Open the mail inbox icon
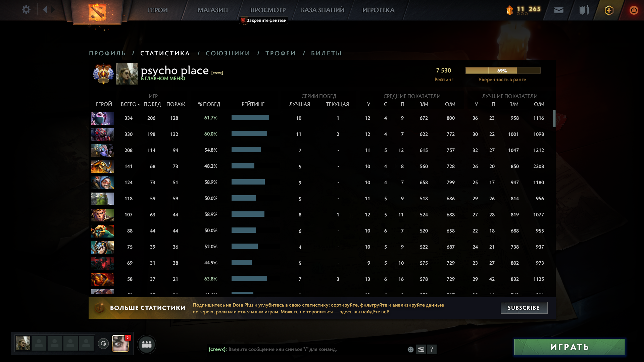The width and height of the screenshot is (644, 362). pyautogui.click(x=559, y=10)
